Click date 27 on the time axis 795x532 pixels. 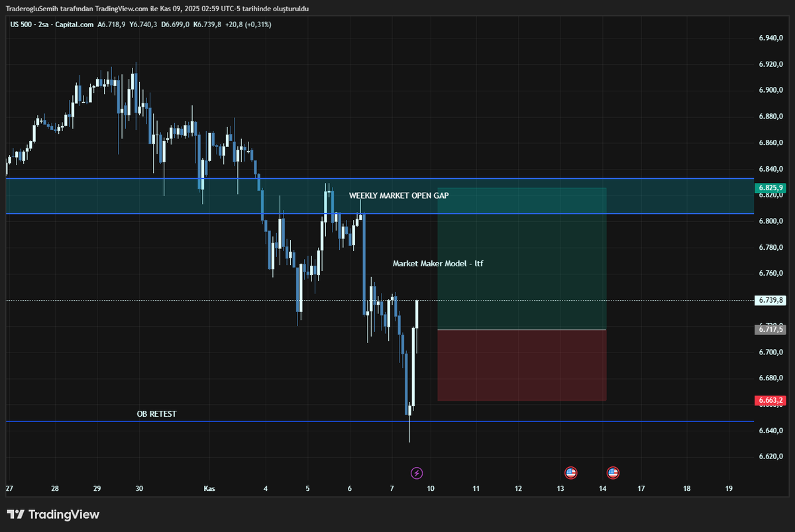coord(9,489)
